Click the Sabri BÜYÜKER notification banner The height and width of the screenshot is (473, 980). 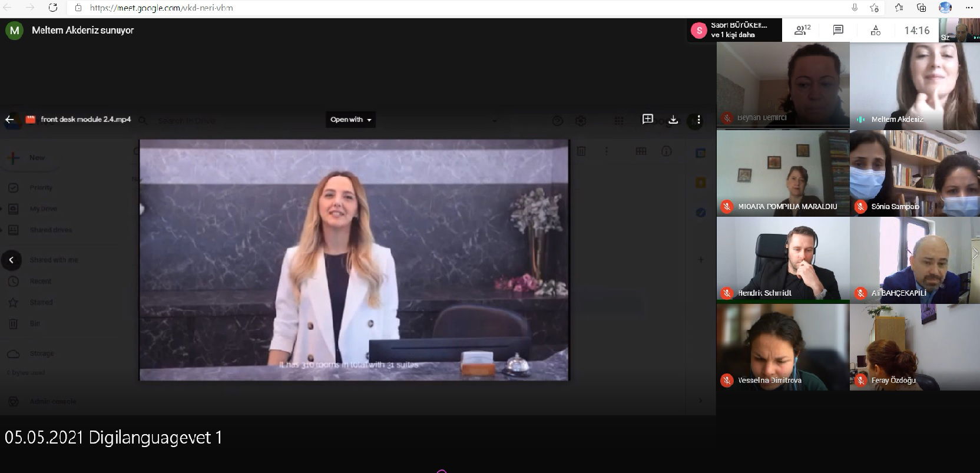point(734,30)
